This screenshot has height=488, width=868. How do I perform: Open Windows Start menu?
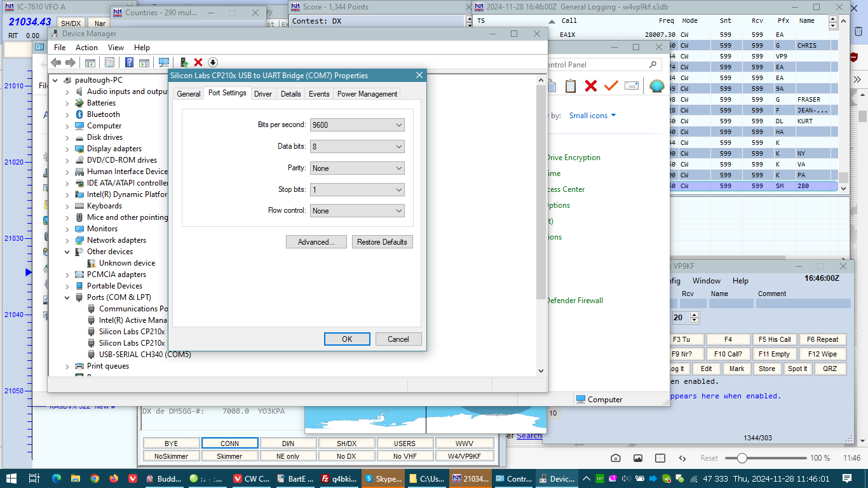click(x=12, y=478)
